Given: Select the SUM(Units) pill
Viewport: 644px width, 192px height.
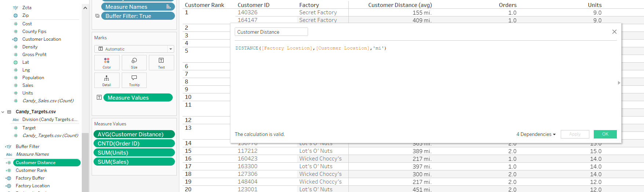Looking at the screenshot, I should [x=134, y=152].
